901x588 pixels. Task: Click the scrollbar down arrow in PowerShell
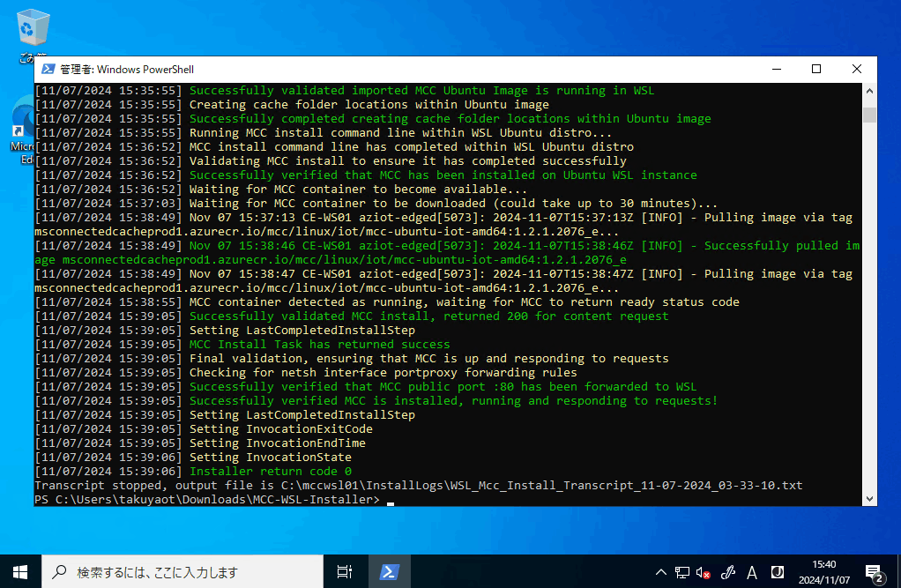click(869, 499)
